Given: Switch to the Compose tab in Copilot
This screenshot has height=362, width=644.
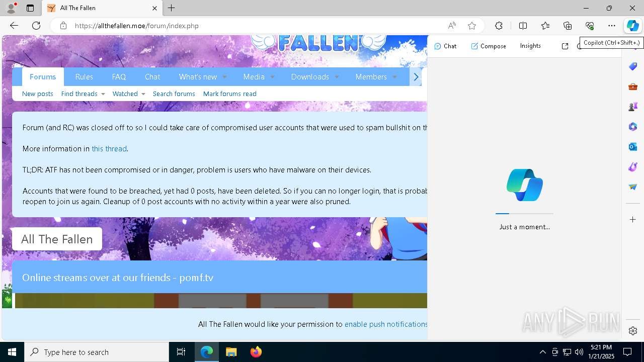Looking at the screenshot, I should 488,46.
